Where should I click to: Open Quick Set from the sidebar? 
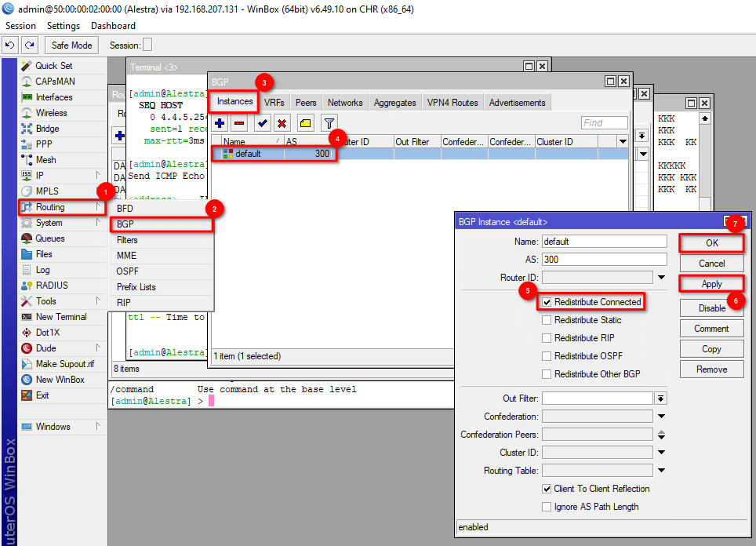coord(53,66)
